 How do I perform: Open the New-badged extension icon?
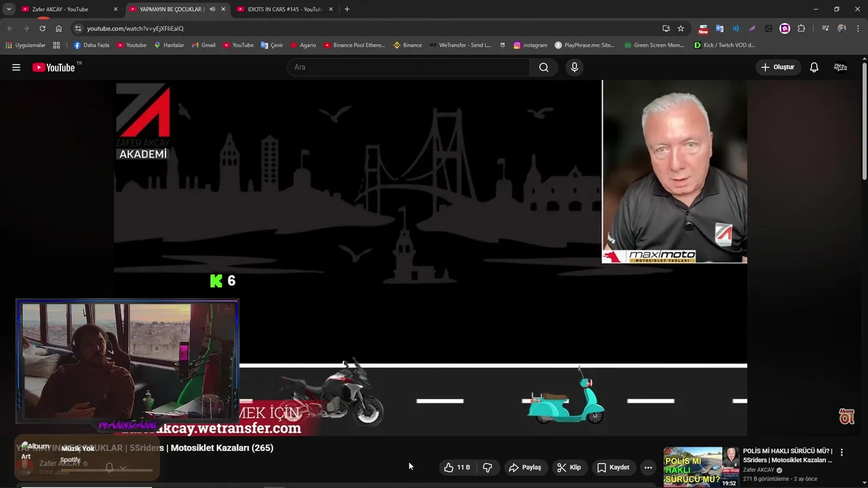[x=703, y=28]
